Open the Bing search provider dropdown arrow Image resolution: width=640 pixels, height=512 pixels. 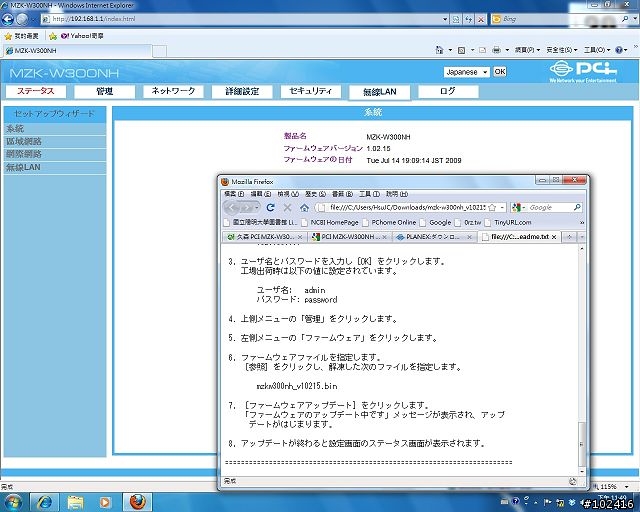pyautogui.click(x=633, y=19)
